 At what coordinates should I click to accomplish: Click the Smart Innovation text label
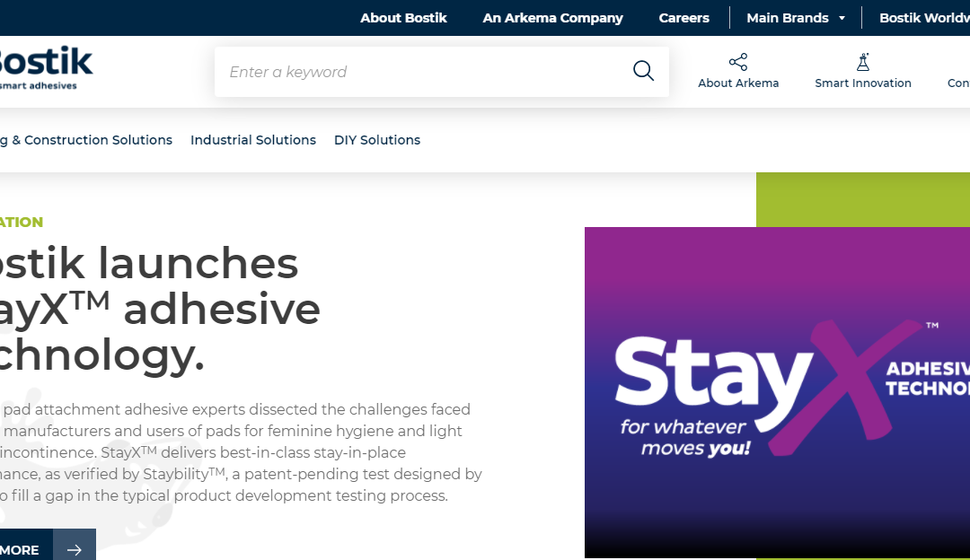click(863, 83)
